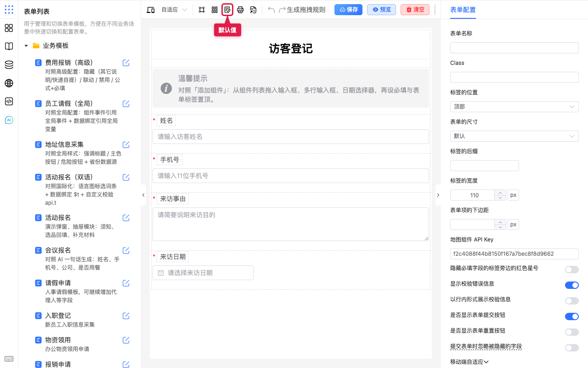Screen dimensions: 588x368
Task: Switch to the 表单配置 tab
Action: (x=463, y=10)
